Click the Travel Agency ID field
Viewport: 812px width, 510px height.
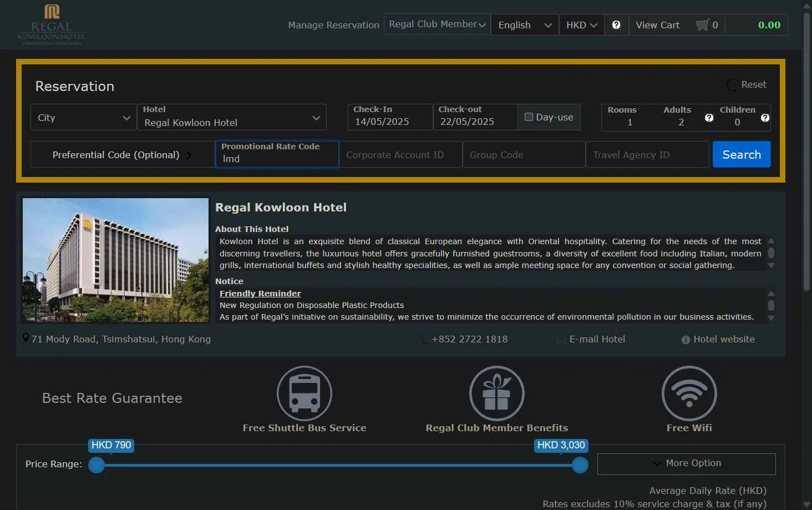[x=647, y=155]
